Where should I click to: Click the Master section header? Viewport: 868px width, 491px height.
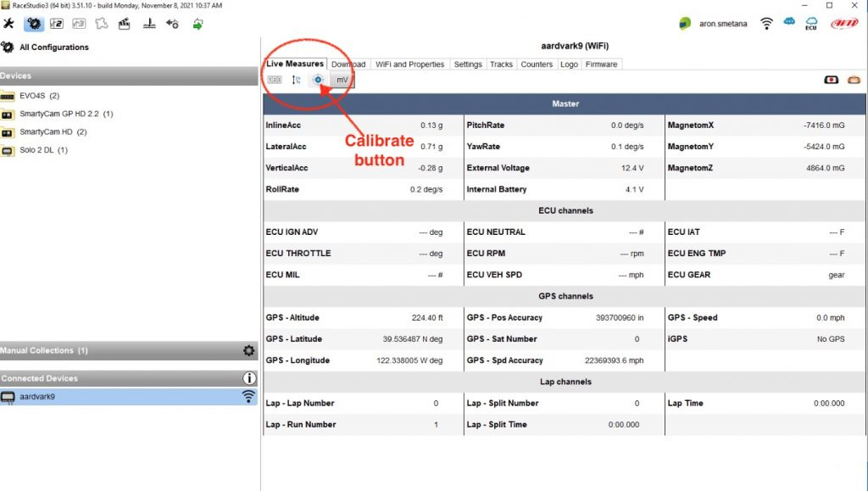pyautogui.click(x=565, y=103)
